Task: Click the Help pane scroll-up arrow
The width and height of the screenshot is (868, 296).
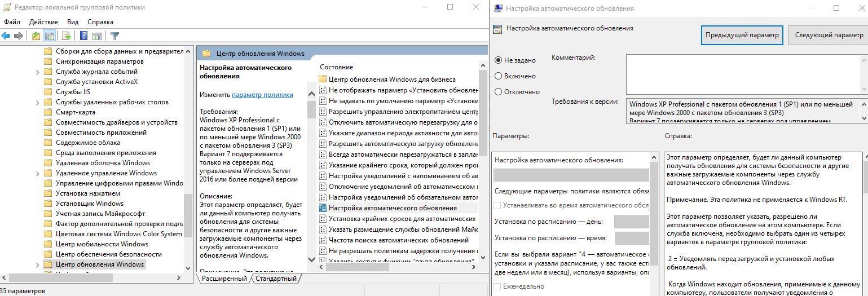Action: point(865,156)
